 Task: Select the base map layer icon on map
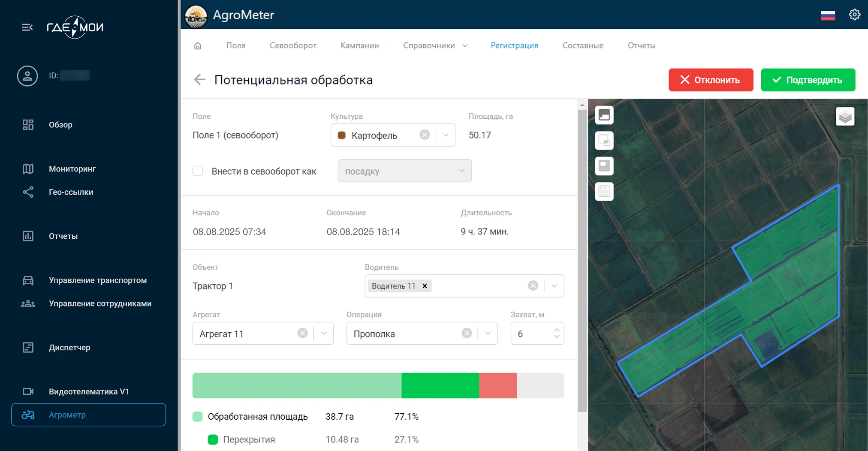click(x=604, y=115)
